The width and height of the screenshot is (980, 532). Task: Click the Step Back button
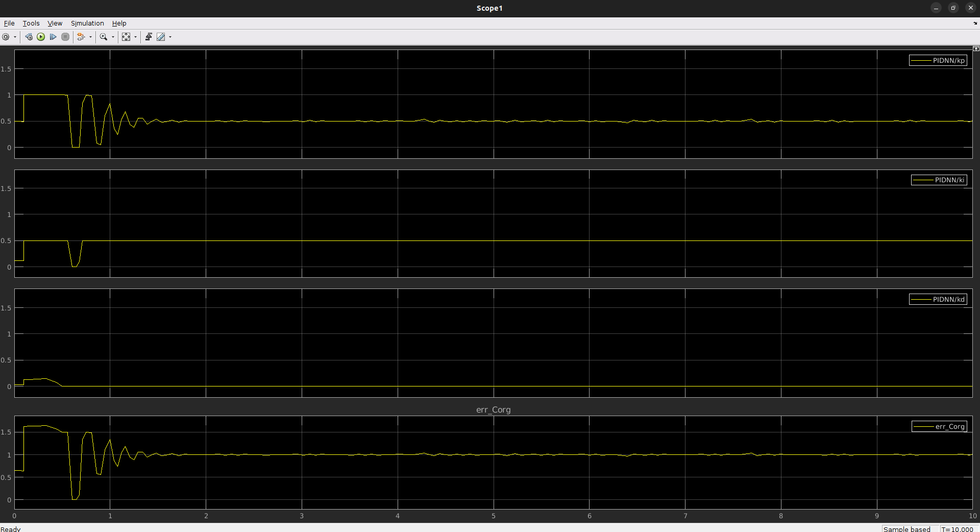(29, 37)
